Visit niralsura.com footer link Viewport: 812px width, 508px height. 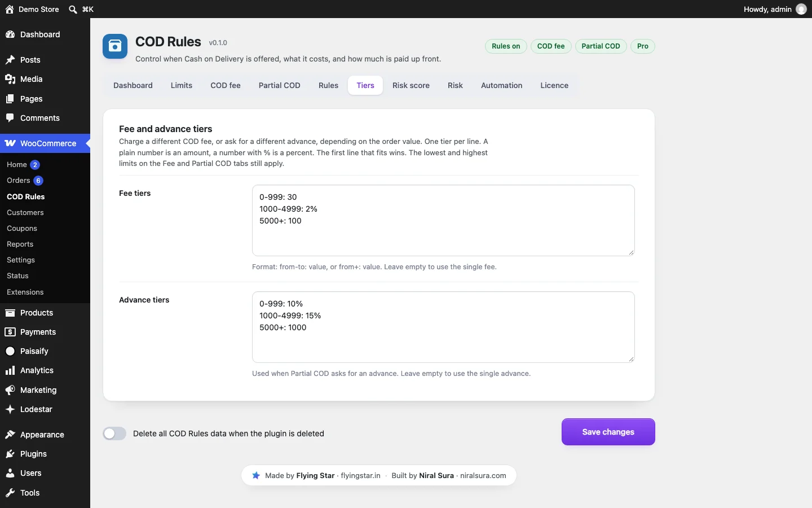[x=483, y=475]
